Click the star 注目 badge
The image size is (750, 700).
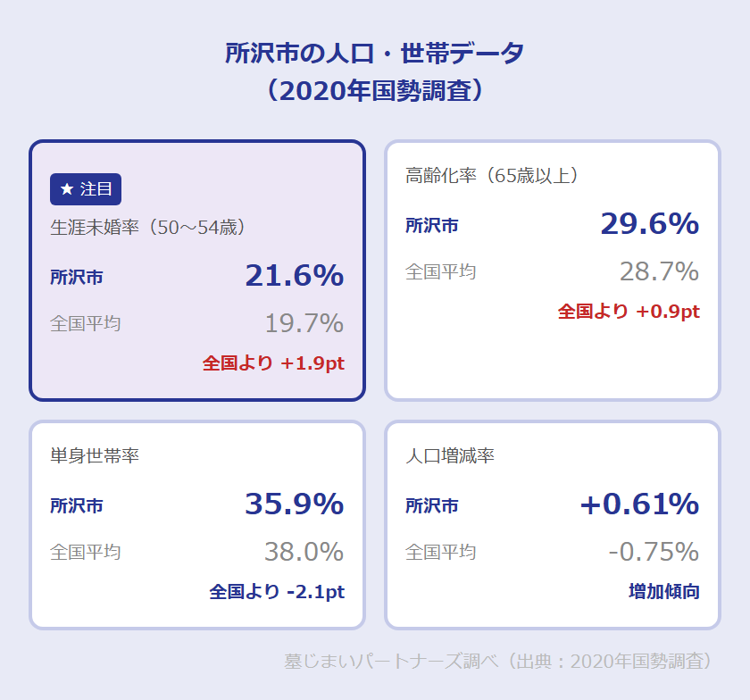tap(86, 189)
